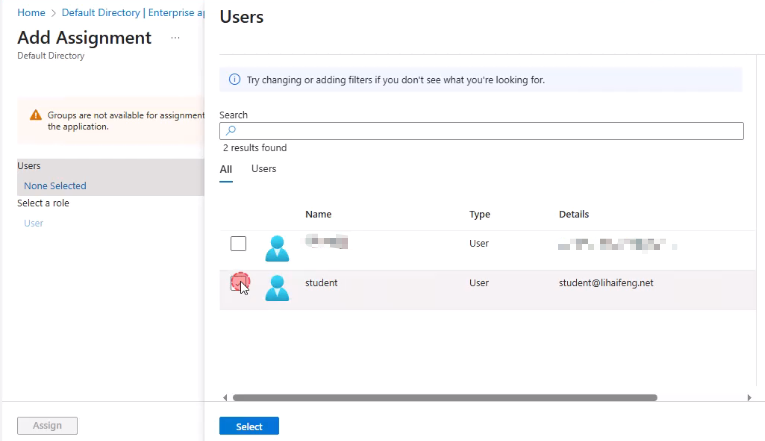This screenshot has height=441, width=765.
Task: Click the avatar icon of the blurred user
Action: (277, 248)
